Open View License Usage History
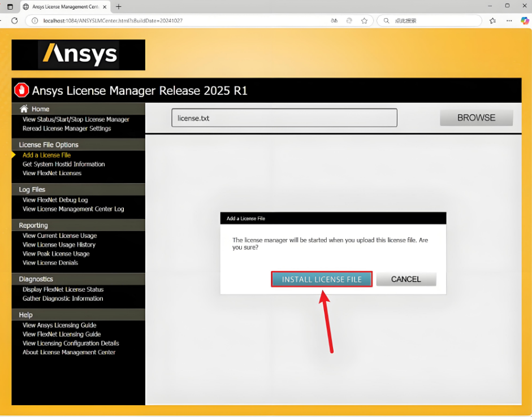Viewport: 532px width, 417px height. (59, 245)
